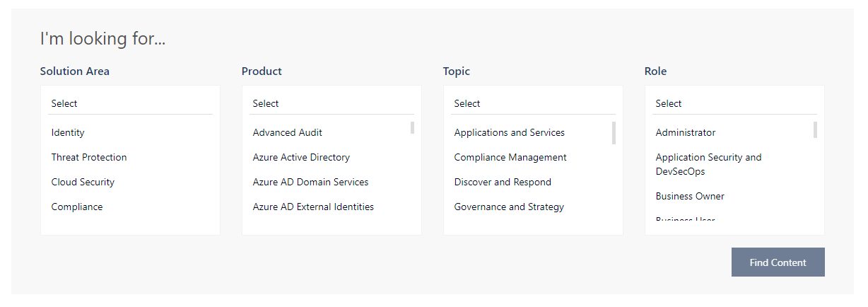Click the Find Content button
868x307 pixels.
(778, 262)
